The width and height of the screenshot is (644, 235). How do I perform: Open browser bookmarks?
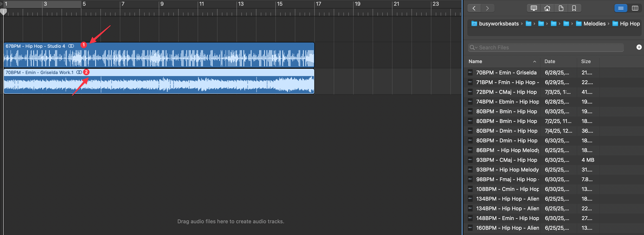pos(574,8)
